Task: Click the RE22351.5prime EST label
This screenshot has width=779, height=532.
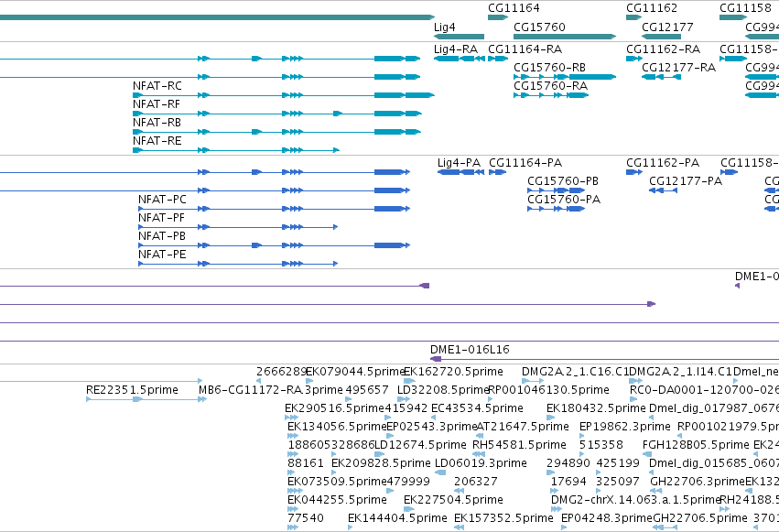Action: [x=132, y=390]
